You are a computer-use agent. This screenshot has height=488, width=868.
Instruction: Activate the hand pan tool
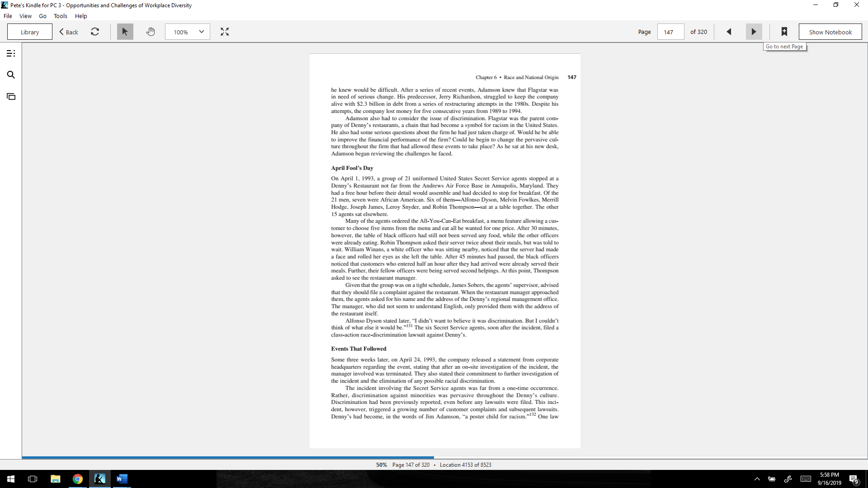[151, 32]
